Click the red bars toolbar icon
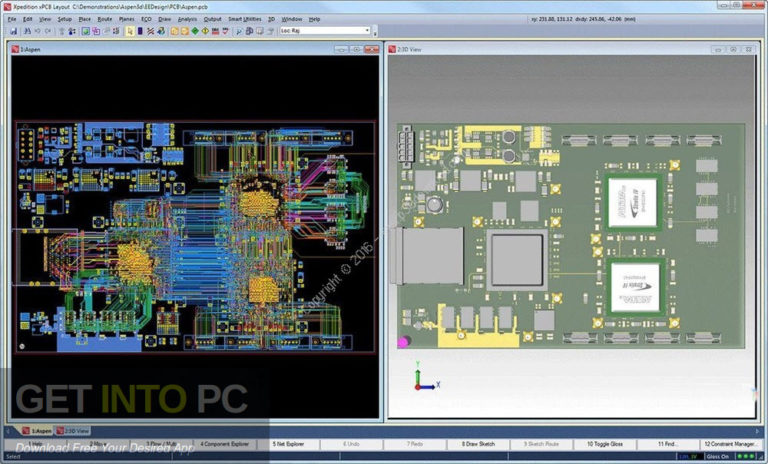 pyautogui.click(x=215, y=31)
